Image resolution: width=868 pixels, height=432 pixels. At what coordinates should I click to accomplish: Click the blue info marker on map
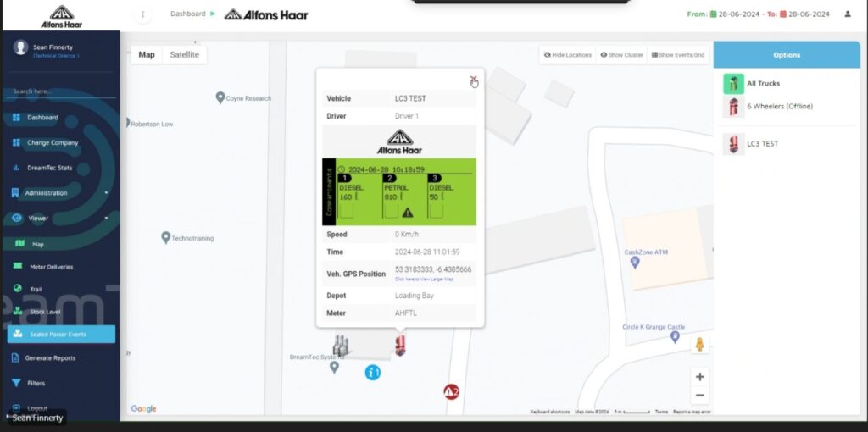373,372
